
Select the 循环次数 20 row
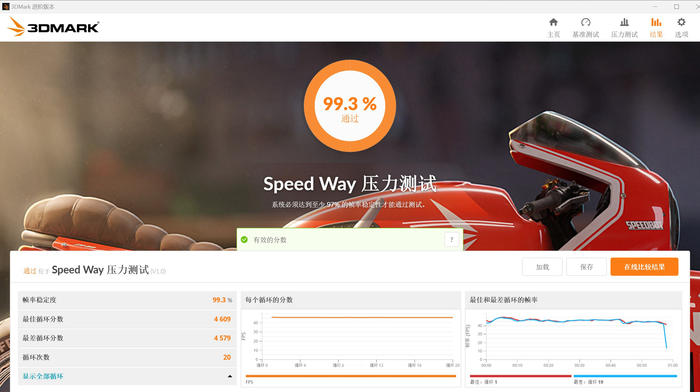click(x=127, y=357)
